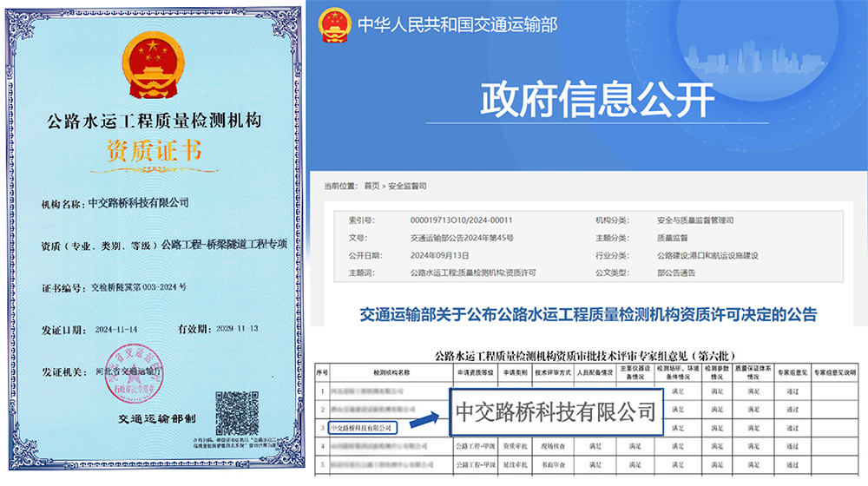Click the 延续审批 cell in row 5
Image resolution: width=868 pixels, height=486 pixels.
515,465
